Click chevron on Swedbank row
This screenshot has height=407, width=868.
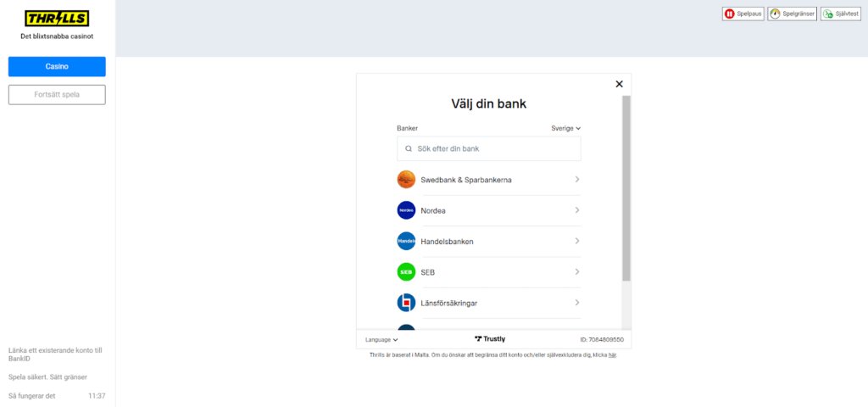[576, 180]
